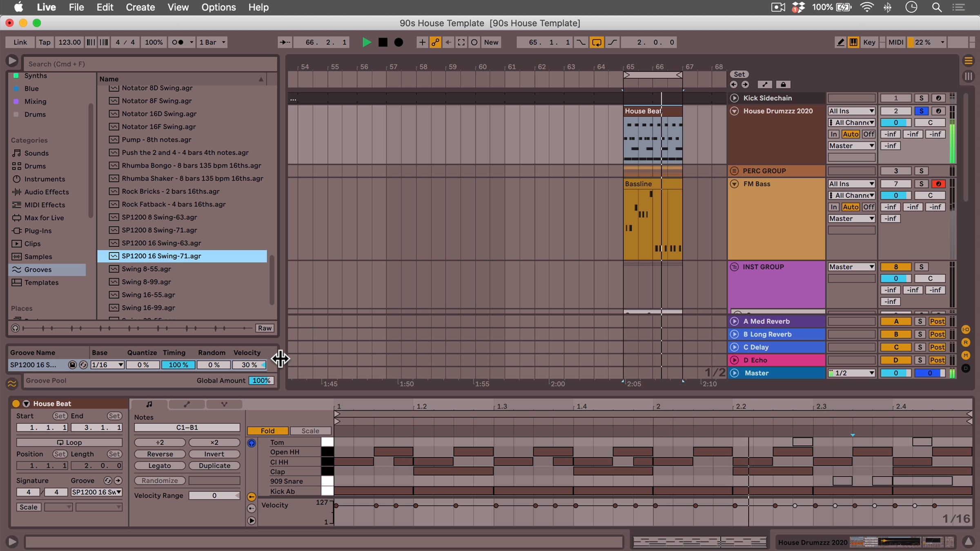Toggle the metronome icon
980x551 pixels.
coord(178,42)
